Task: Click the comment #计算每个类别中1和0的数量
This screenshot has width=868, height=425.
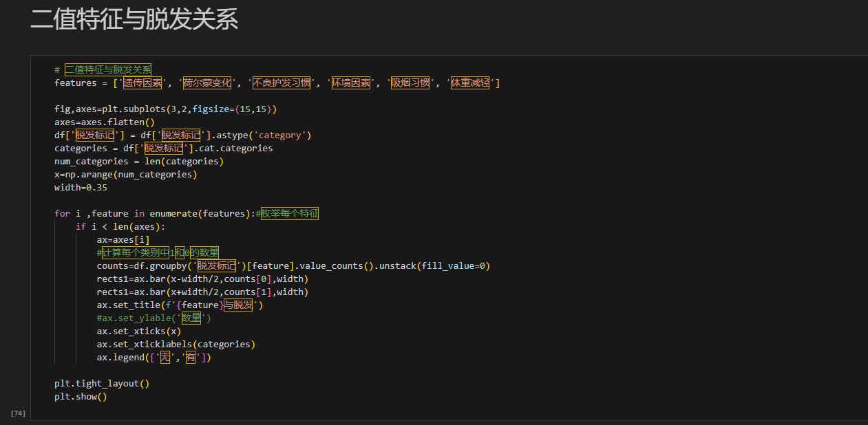Action: click(x=158, y=252)
